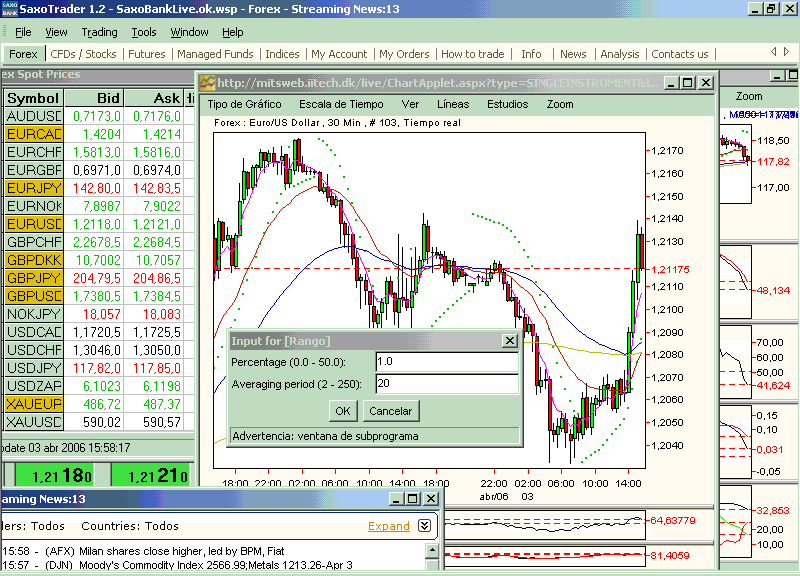Open the dropdown arrow beside Expand
The width and height of the screenshot is (800, 576).
tap(424, 526)
